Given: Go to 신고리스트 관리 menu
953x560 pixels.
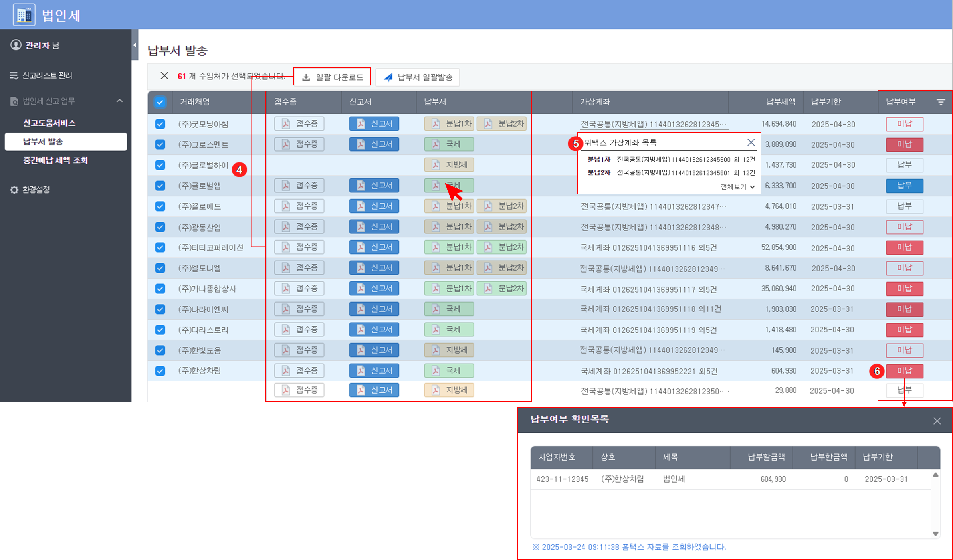Looking at the screenshot, I should click(47, 75).
